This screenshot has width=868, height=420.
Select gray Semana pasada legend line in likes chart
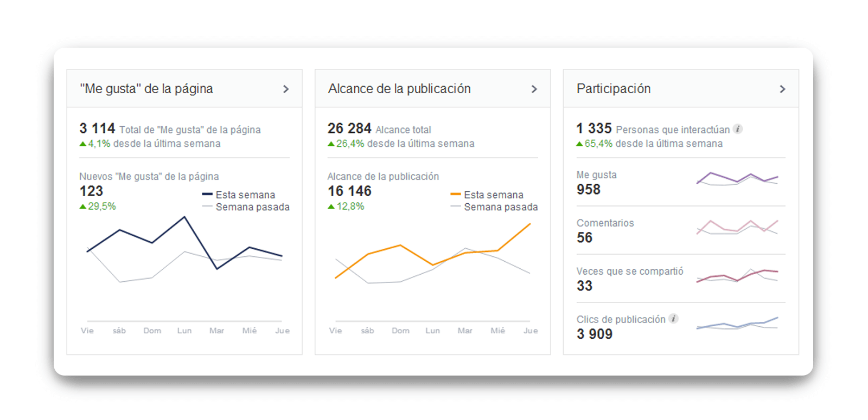(207, 206)
